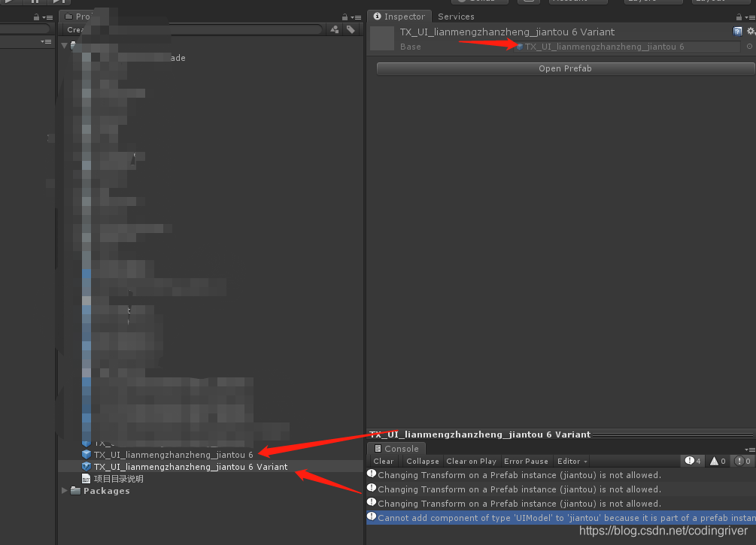Toggle the Collapse option in Console
756x545 pixels.
click(422, 461)
